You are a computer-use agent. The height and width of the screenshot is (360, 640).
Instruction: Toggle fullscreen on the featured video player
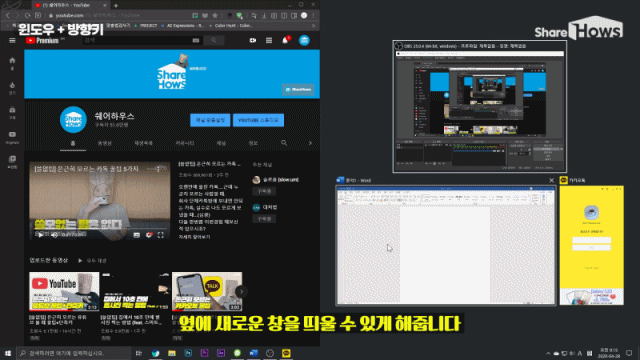pyautogui.click(x=160, y=235)
